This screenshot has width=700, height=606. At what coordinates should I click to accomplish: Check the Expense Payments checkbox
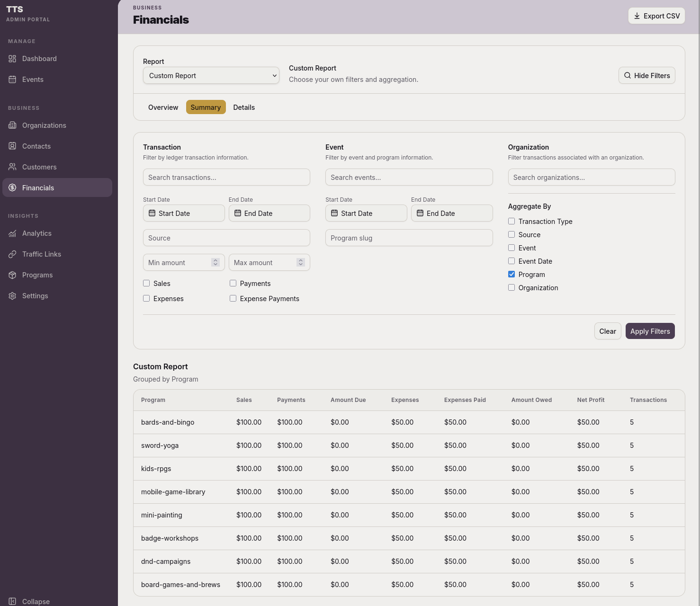tap(233, 298)
